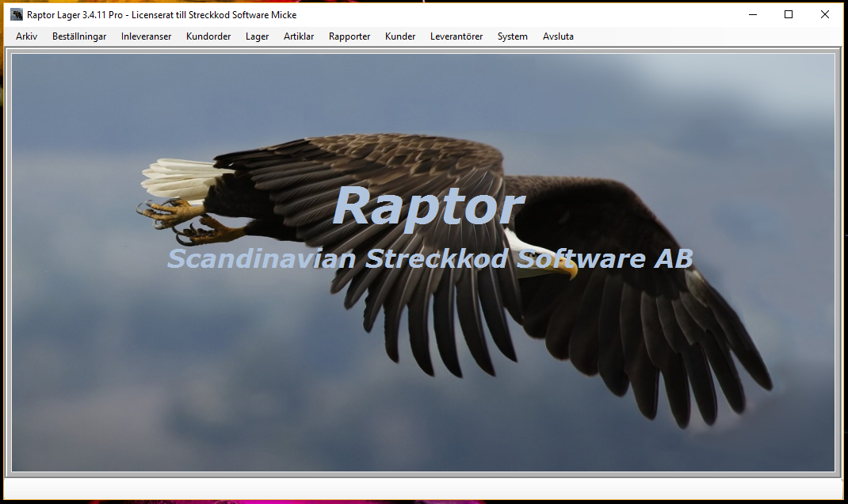Viewport: 848px width, 504px height.
Task: Open the Lager menu
Action: 257,36
